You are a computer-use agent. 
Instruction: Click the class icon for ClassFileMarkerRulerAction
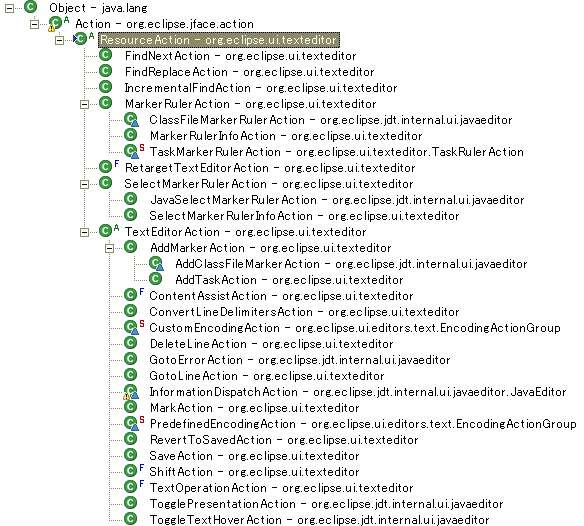click(131, 119)
